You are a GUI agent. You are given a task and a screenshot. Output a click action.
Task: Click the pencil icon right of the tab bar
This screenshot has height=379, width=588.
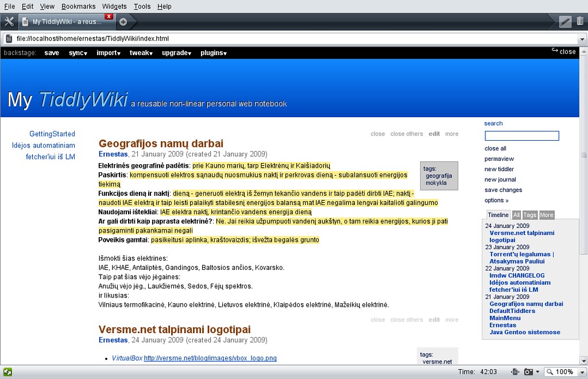tap(565, 22)
